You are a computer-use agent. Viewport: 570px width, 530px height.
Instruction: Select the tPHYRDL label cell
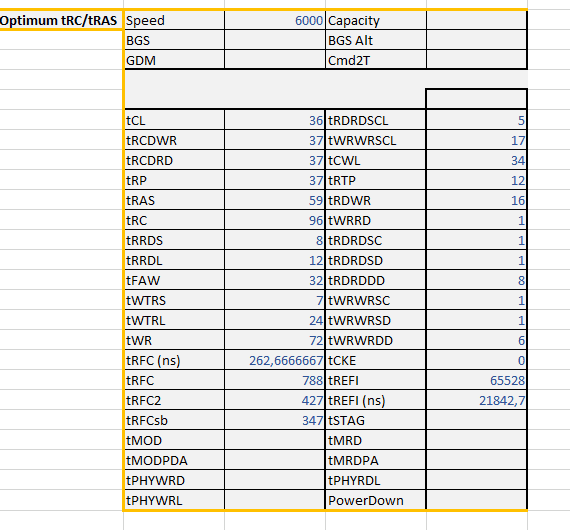pos(376,480)
